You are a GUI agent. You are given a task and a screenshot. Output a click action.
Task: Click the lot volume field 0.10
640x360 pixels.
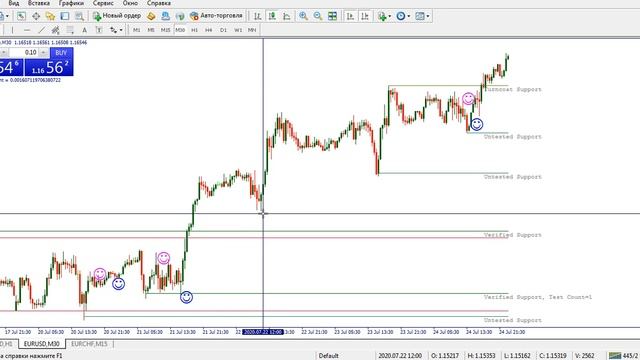tap(24, 53)
